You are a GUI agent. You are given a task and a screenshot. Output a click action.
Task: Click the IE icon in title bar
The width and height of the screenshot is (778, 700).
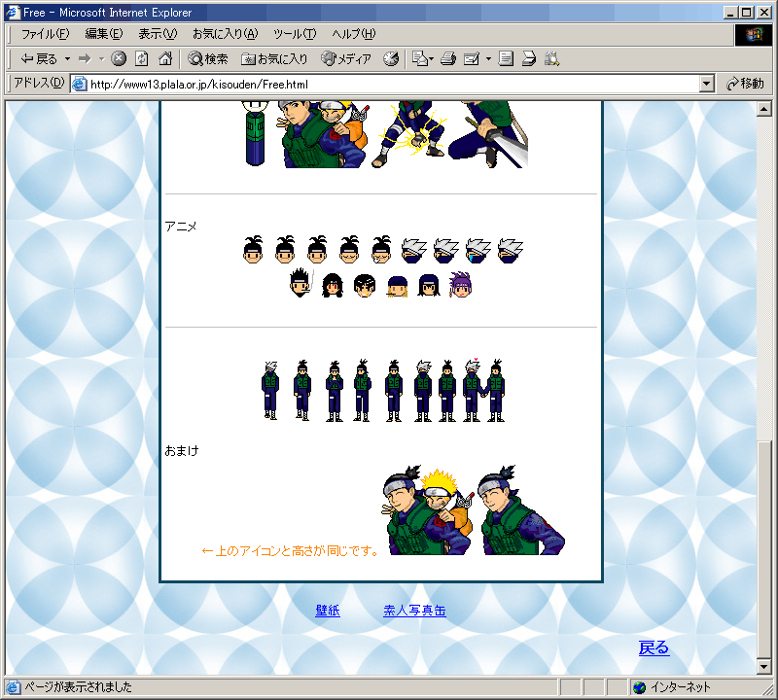click(13, 12)
